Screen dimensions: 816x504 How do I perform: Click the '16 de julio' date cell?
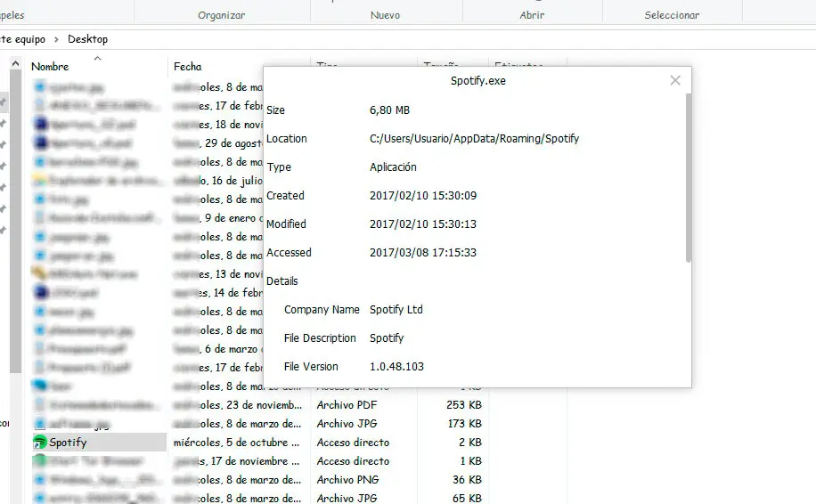[x=218, y=181]
